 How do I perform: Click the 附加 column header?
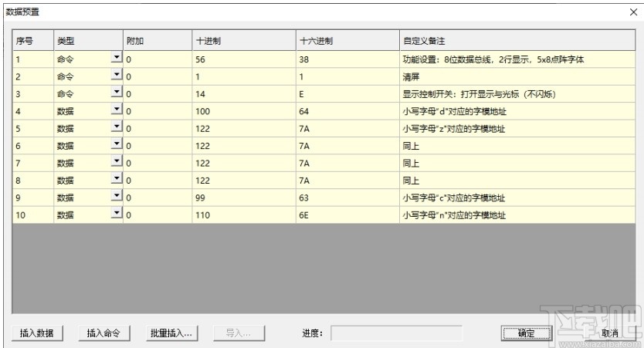point(158,41)
